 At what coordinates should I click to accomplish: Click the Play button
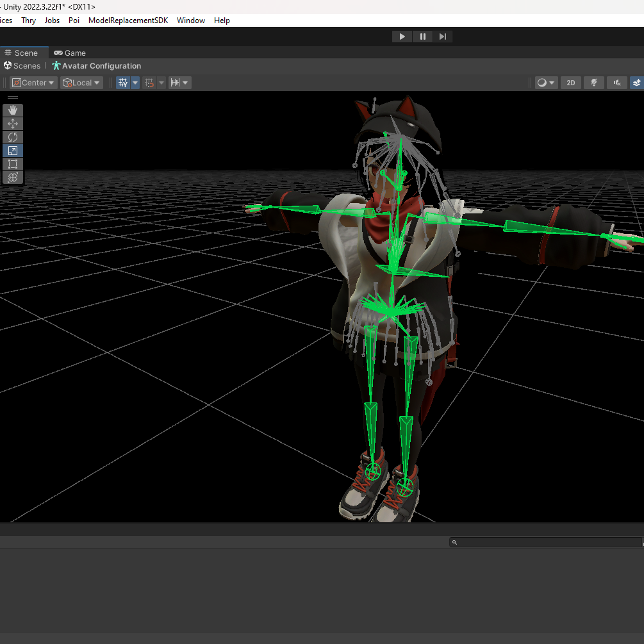pos(402,37)
